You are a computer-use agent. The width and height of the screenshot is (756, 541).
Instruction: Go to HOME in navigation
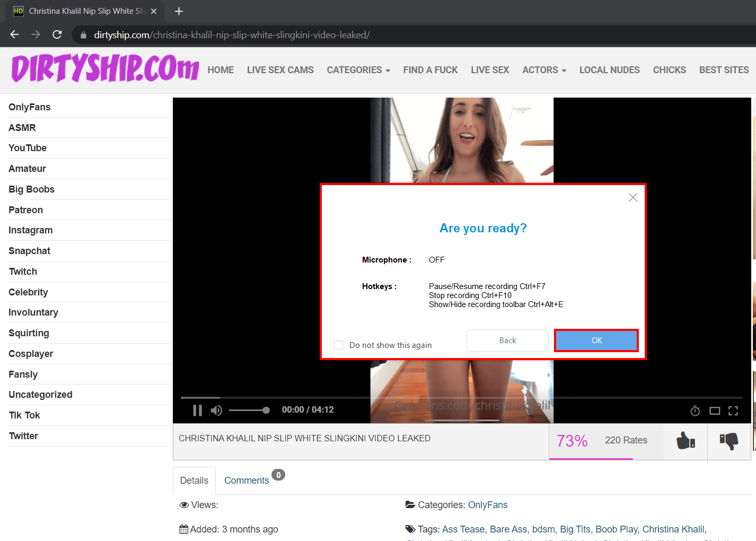221,70
